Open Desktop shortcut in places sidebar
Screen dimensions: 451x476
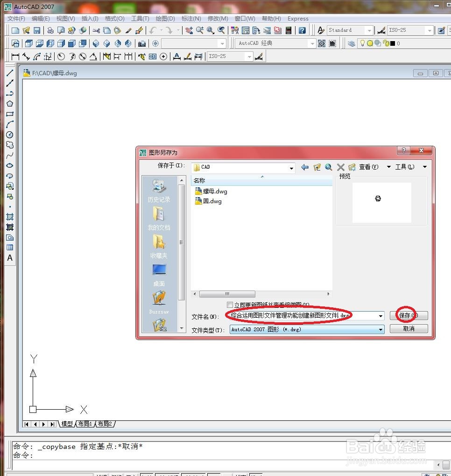[x=159, y=275]
